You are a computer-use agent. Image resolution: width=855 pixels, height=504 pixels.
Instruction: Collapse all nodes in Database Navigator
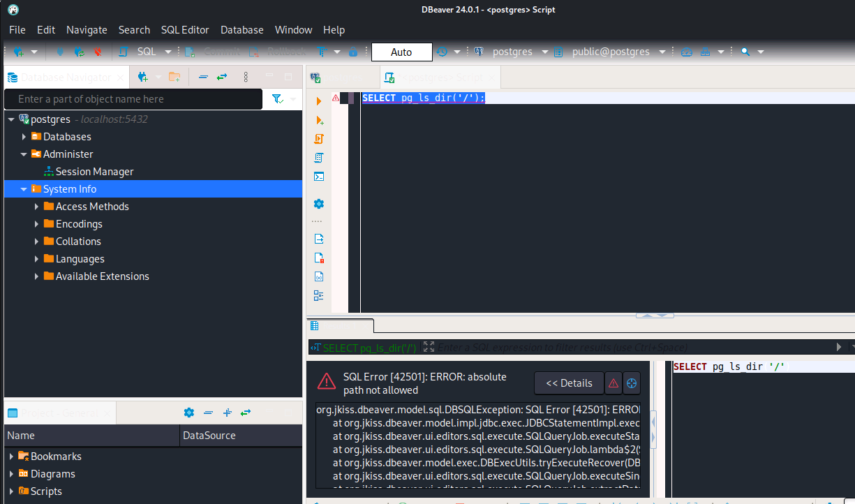click(203, 77)
